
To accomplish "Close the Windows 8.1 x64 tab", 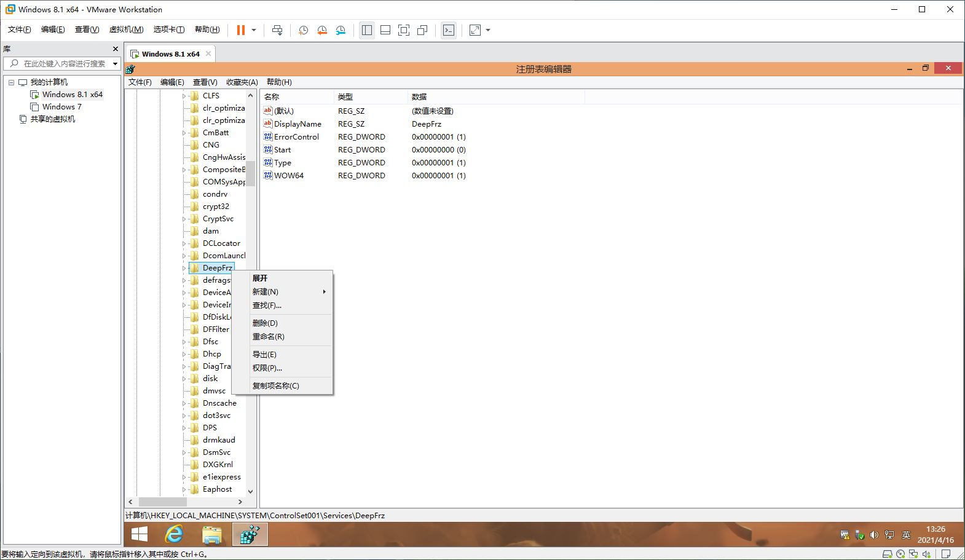I will [x=208, y=53].
